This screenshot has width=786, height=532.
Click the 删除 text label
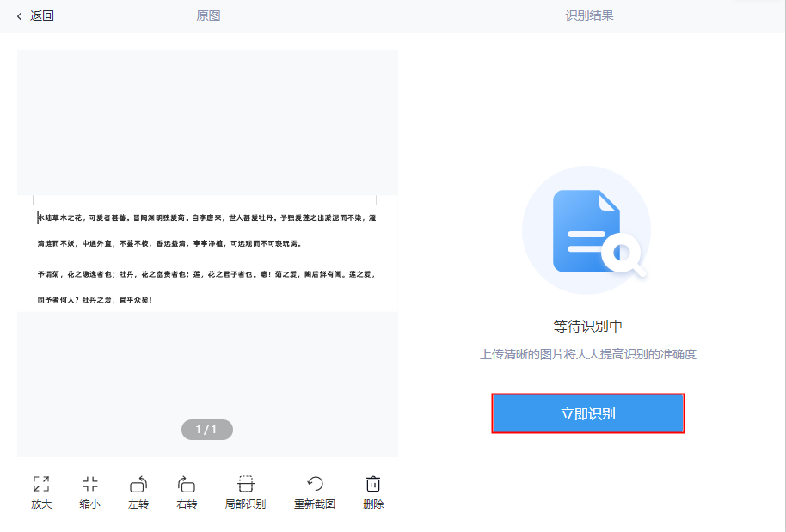[x=372, y=505]
